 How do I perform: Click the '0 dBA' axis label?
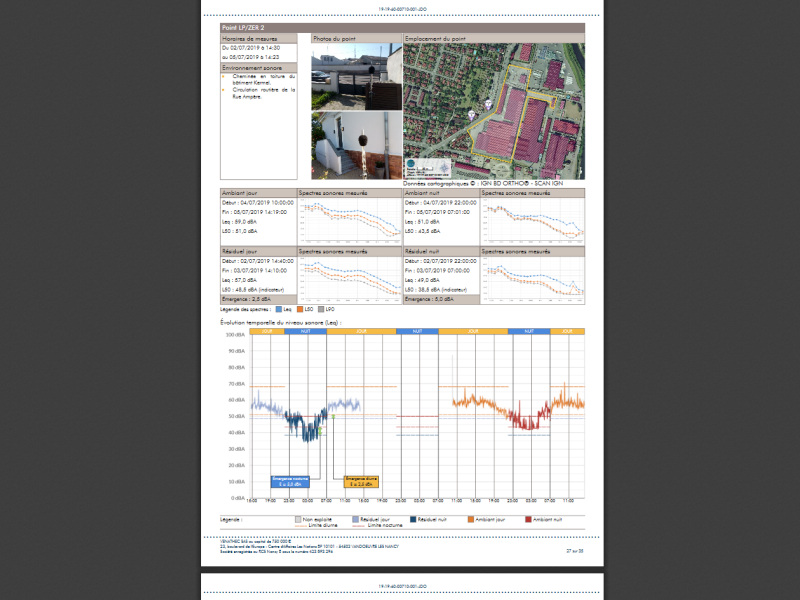238,498
